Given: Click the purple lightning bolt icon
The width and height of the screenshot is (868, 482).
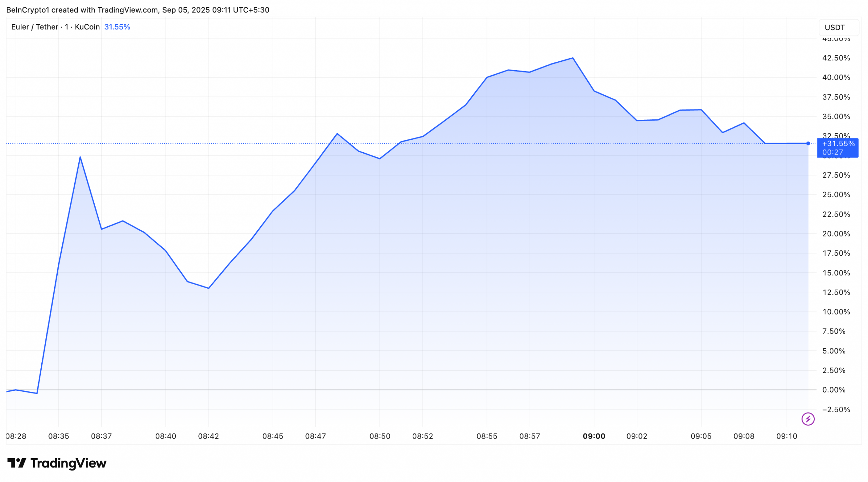Looking at the screenshot, I should tap(808, 419).
